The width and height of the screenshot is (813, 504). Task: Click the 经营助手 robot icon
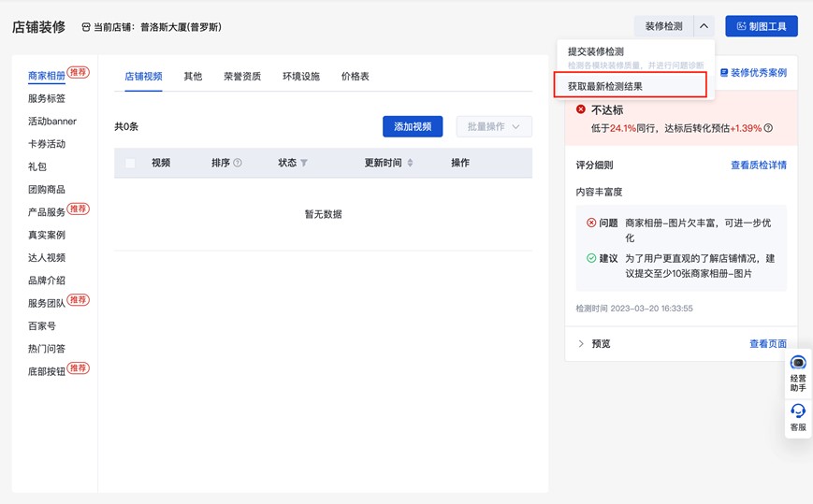(x=798, y=363)
